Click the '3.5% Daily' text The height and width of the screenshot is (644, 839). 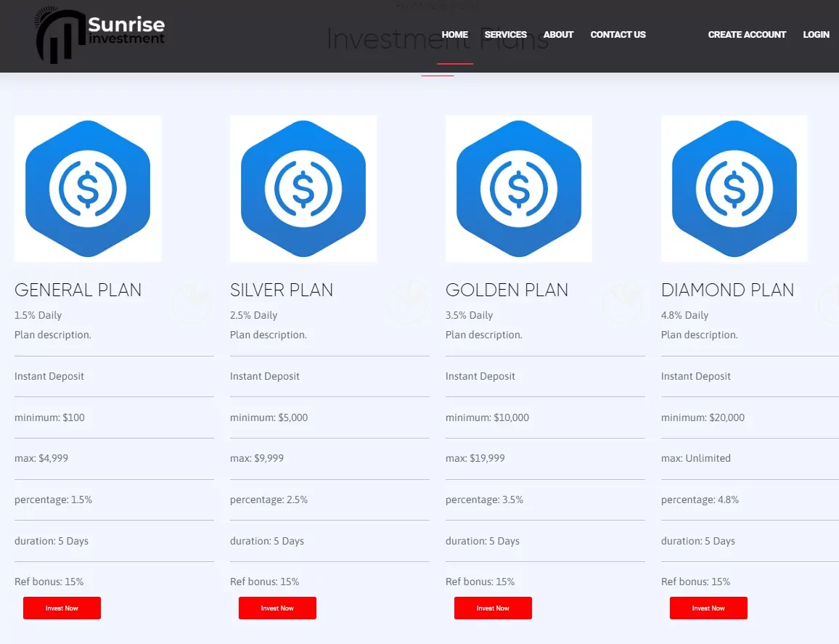click(x=470, y=315)
